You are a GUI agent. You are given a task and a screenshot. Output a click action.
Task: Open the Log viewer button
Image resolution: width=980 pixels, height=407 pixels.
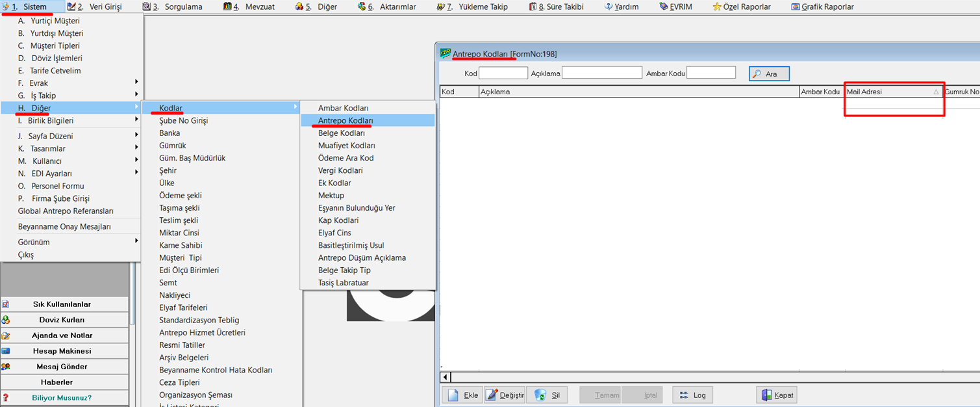[x=692, y=395]
